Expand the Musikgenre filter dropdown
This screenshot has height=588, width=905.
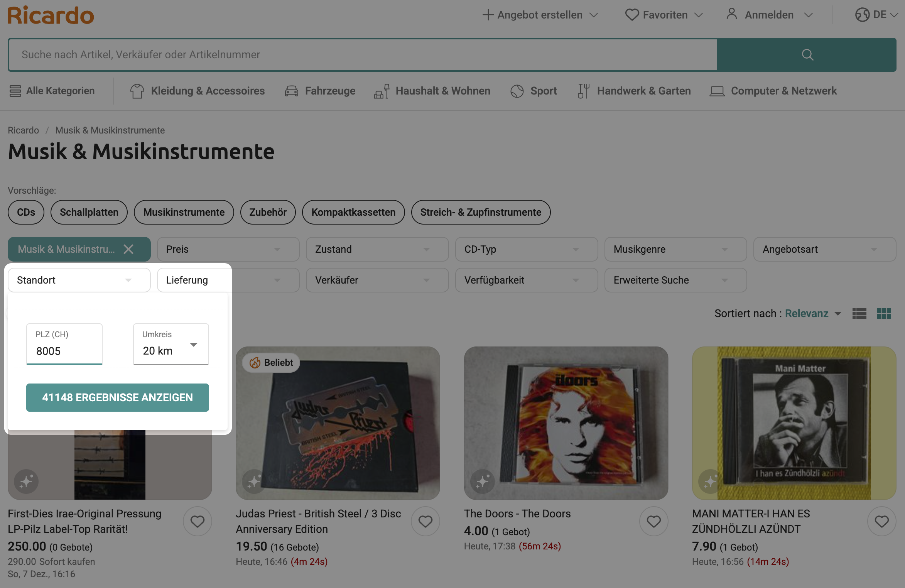pos(675,249)
